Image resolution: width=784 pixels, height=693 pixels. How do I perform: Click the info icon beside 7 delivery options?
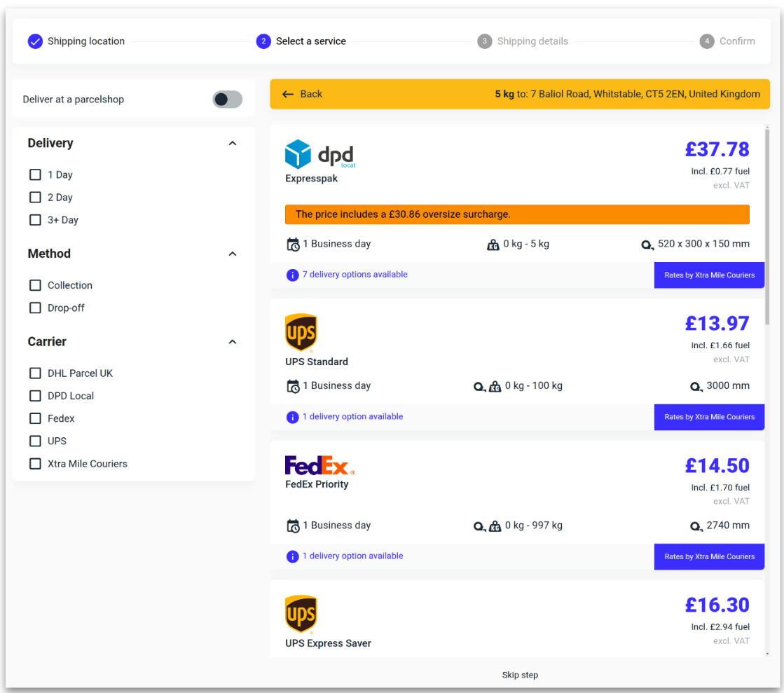[293, 275]
